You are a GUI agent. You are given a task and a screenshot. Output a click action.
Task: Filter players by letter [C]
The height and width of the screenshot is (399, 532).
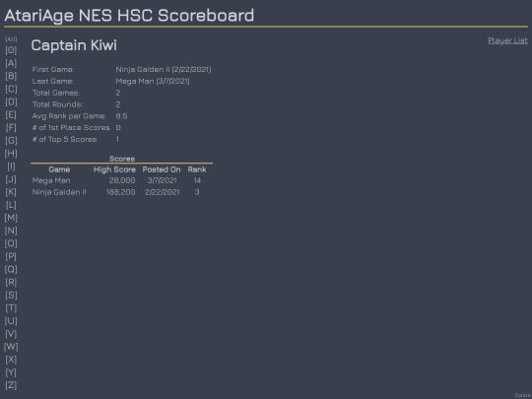tap(11, 89)
